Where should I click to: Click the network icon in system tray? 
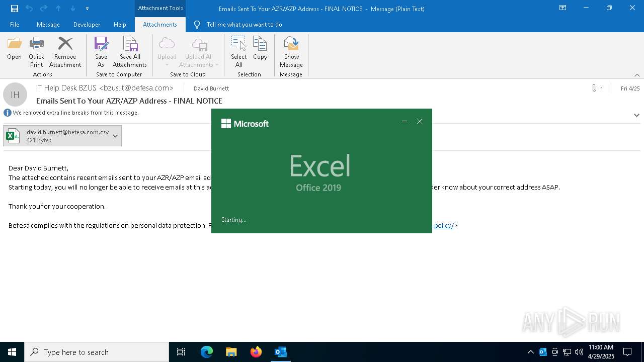(567, 352)
